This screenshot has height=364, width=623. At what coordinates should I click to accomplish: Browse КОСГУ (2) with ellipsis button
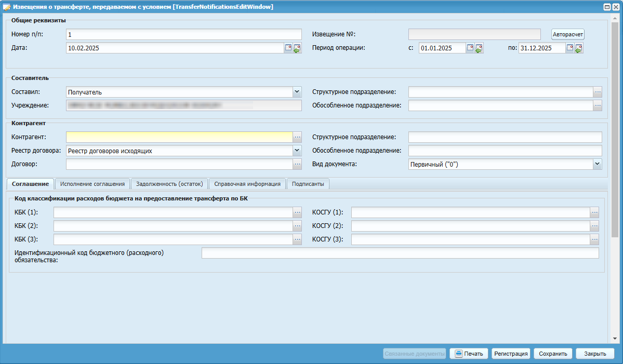(594, 226)
